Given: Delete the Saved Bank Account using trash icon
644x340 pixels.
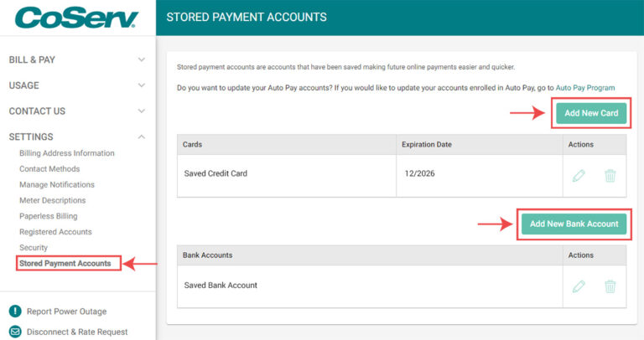Looking at the screenshot, I should [610, 286].
